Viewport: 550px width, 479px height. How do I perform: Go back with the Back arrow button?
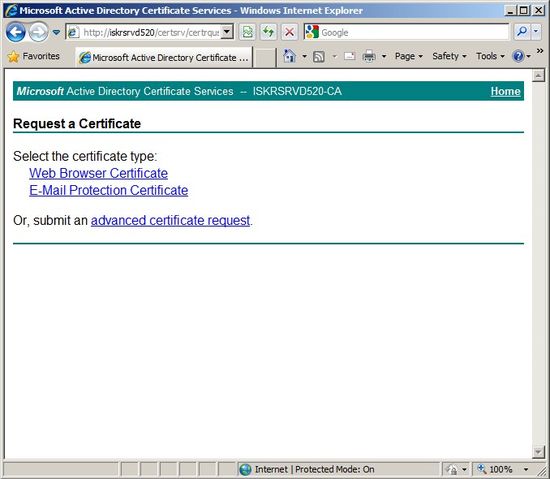15,32
